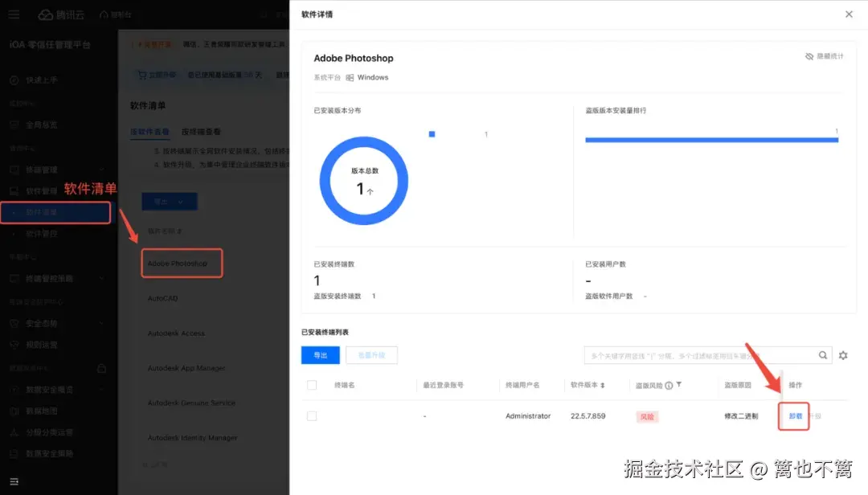Open the 盗版风险 filter funnel icon
This screenshot has width=868, height=495.
pyautogui.click(x=681, y=385)
